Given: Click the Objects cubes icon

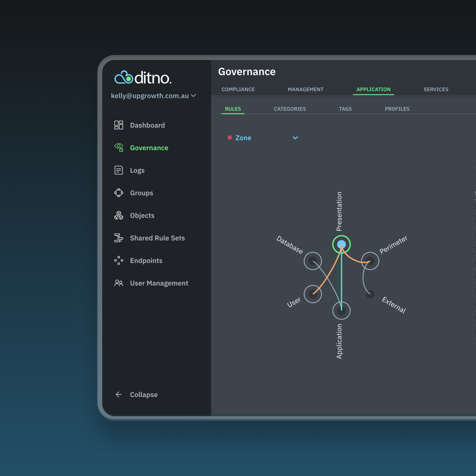Looking at the screenshot, I should pyautogui.click(x=119, y=215).
